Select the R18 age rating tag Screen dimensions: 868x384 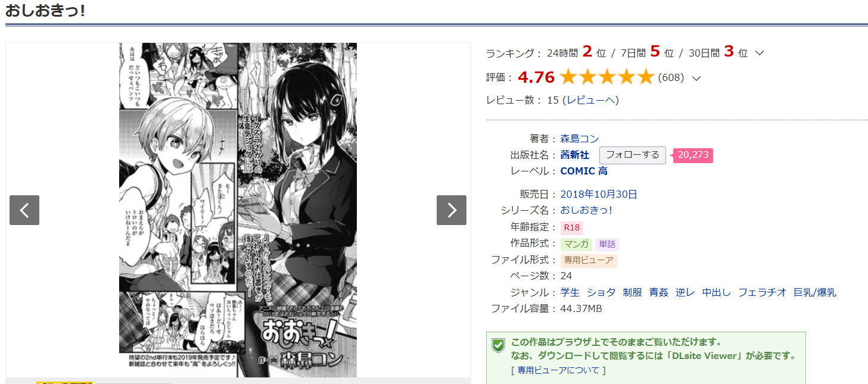pos(572,227)
